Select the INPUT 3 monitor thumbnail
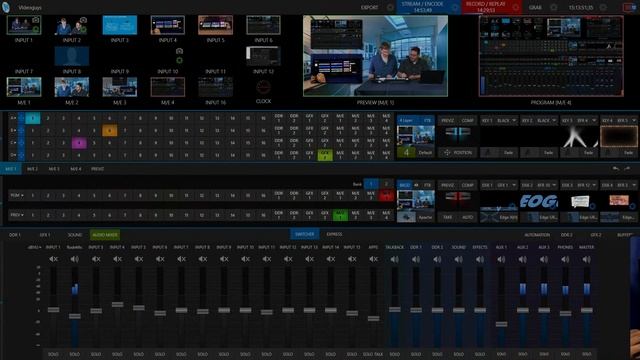 click(120, 25)
